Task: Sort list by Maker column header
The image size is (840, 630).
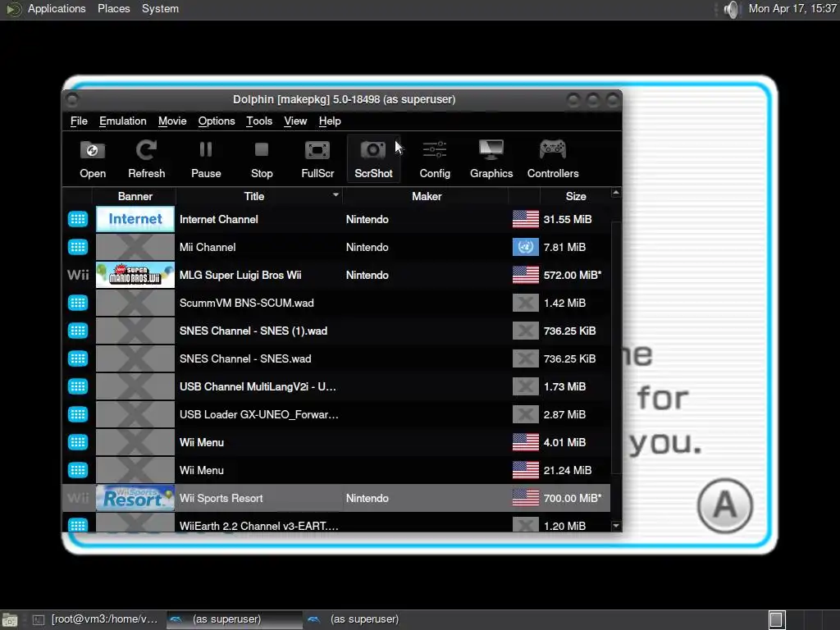Action: (x=427, y=196)
